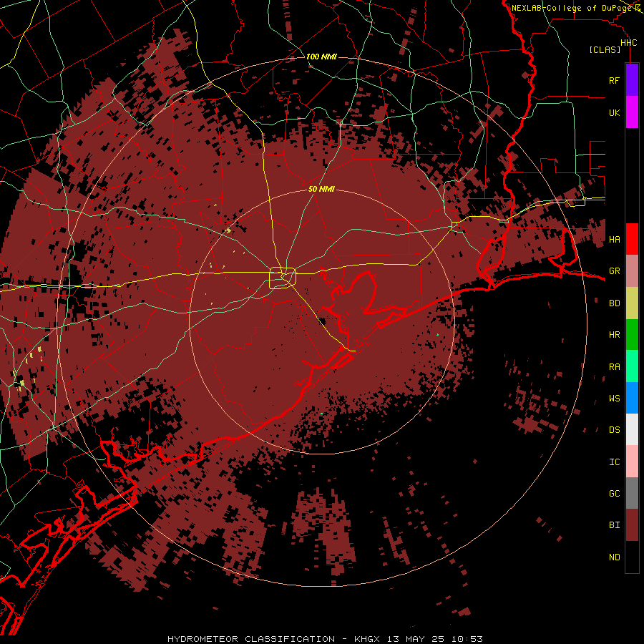Click the DS legend label
This screenshot has height=644, width=644.
(615, 430)
